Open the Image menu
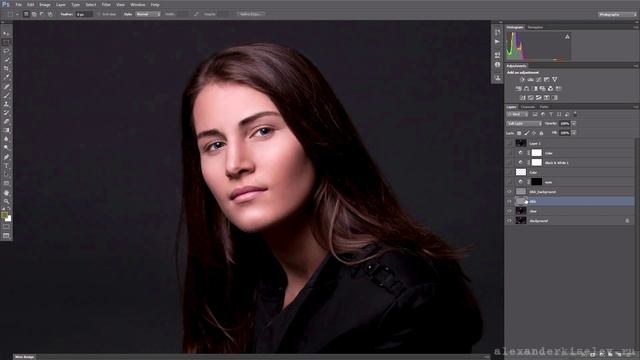 (45, 4)
